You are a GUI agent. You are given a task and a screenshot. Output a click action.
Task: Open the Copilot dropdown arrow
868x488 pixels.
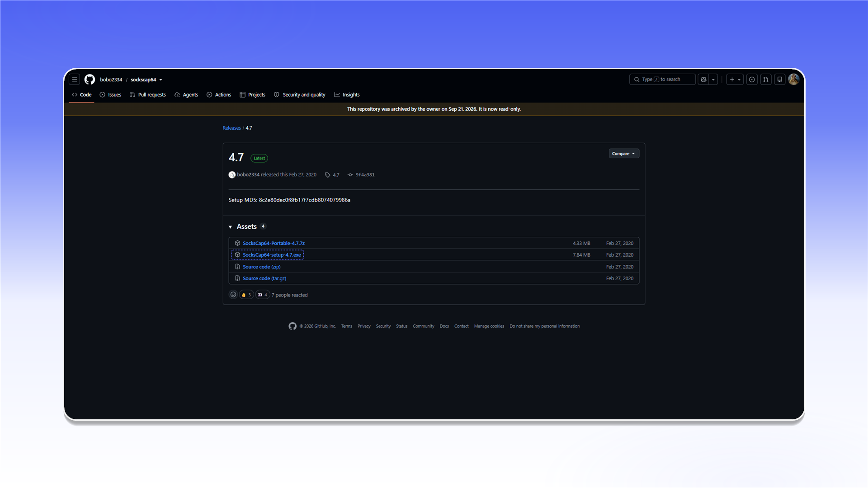click(x=713, y=80)
